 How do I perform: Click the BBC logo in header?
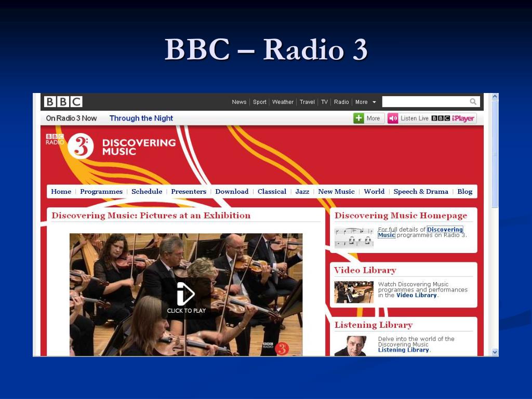tap(63, 102)
